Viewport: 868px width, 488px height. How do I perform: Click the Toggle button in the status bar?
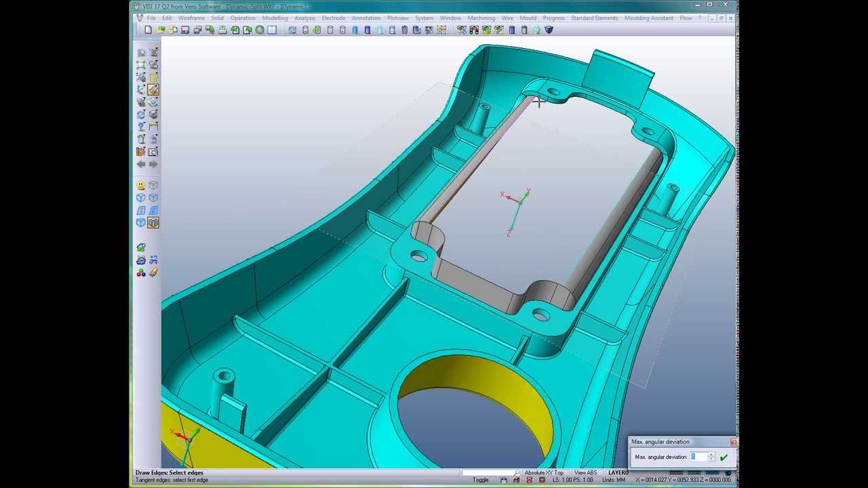pyautogui.click(x=480, y=480)
